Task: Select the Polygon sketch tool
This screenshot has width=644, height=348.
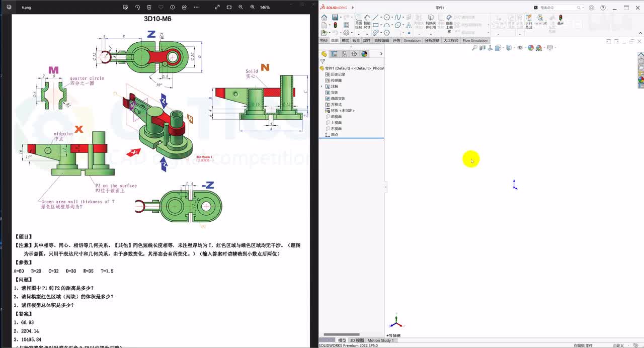Action: pyautogui.click(x=387, y=33)
